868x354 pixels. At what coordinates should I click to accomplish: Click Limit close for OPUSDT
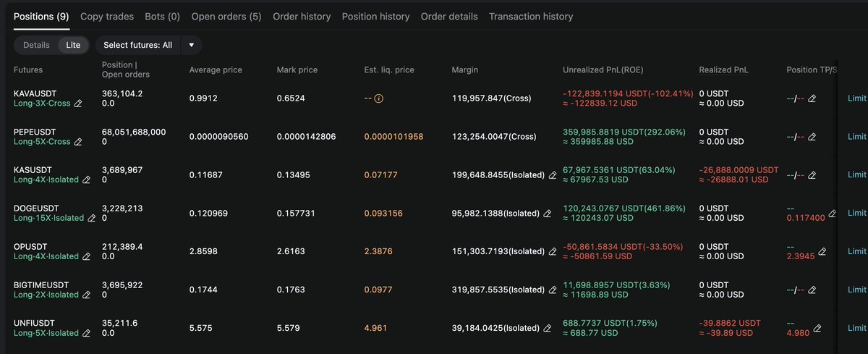[857, 251]
